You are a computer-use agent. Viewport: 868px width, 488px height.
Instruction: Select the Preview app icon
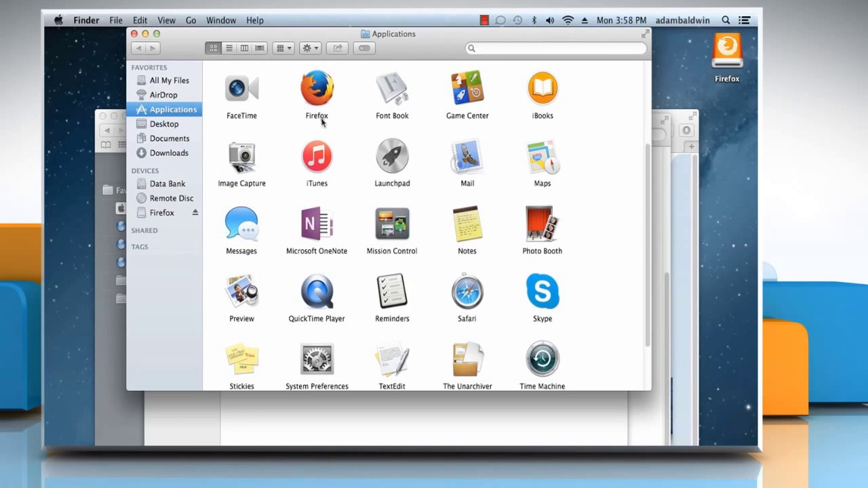coord(241,292)
